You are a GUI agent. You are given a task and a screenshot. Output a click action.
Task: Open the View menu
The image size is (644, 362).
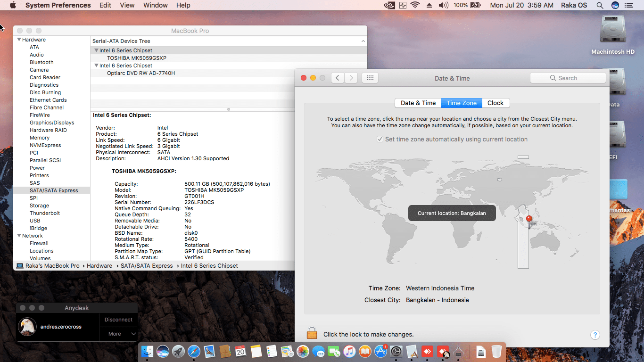tap(127, 5)
